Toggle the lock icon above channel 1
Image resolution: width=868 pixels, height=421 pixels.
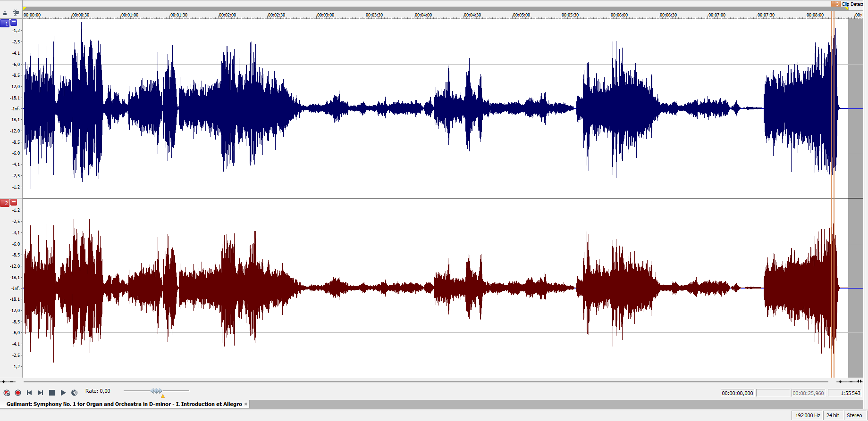click(x=5, y=13)
